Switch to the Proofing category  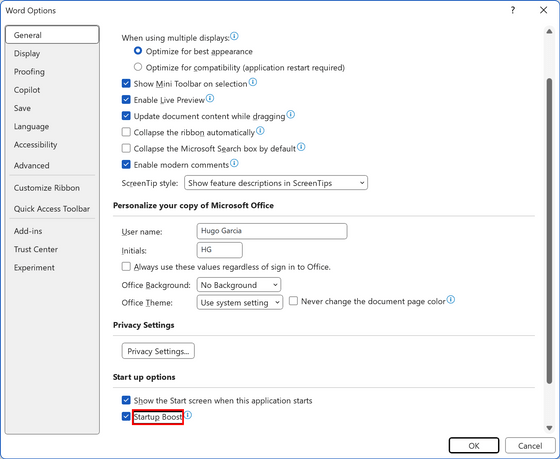(x=29, y=72)
